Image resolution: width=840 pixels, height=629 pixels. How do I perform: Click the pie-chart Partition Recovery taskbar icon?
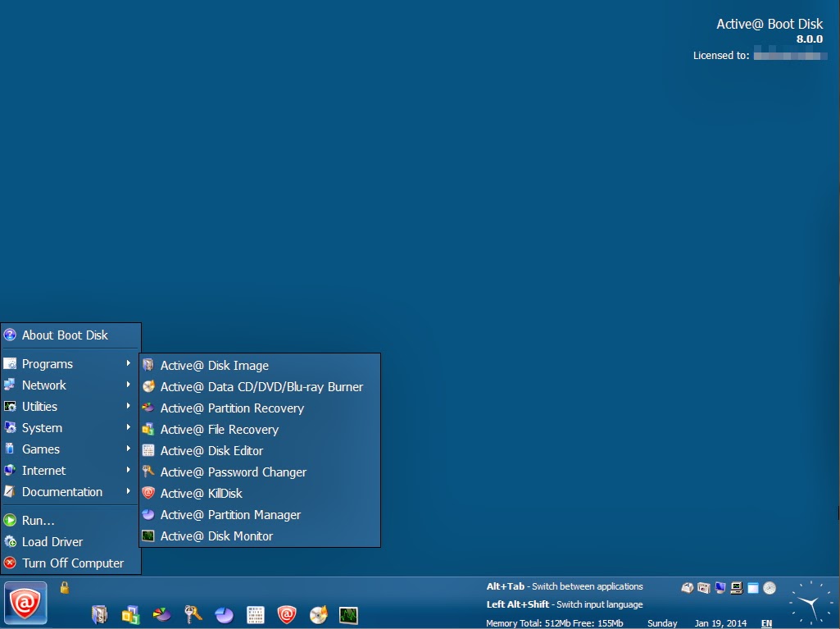point(161,615)
